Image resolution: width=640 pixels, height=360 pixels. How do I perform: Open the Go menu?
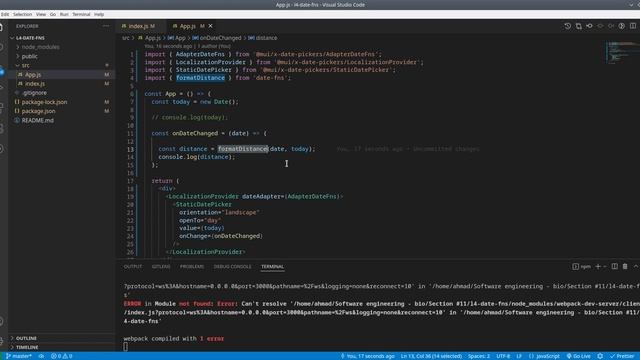53,14
